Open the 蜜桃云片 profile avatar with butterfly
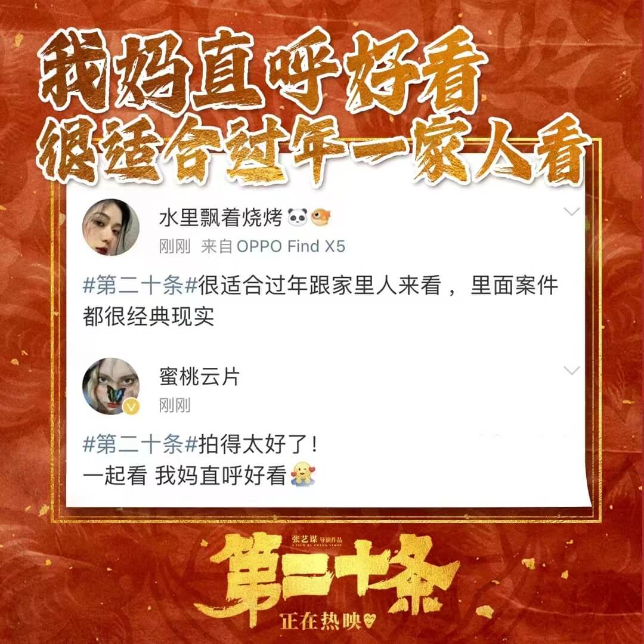 tap(111, 386)
